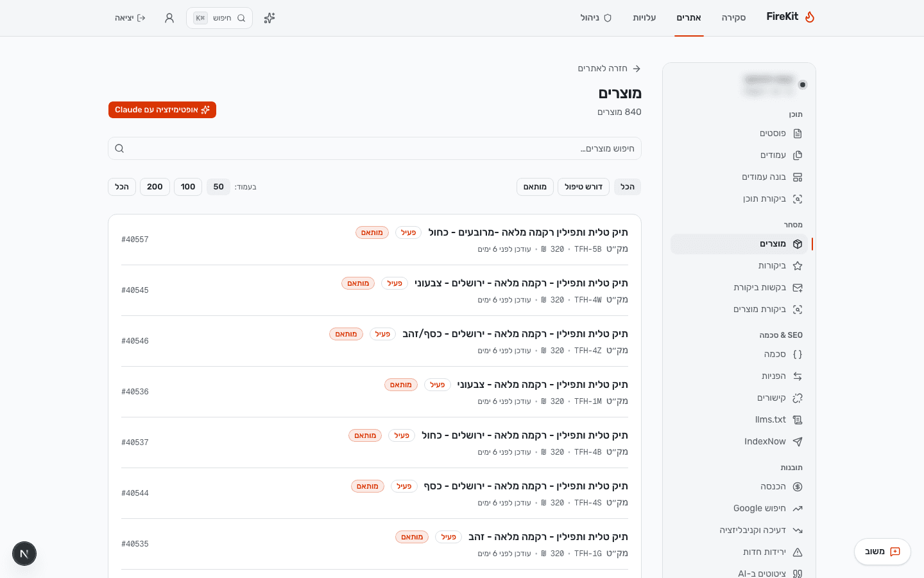
Task: Click the magnifier icon in the product search field
Action: coord(119,148)
